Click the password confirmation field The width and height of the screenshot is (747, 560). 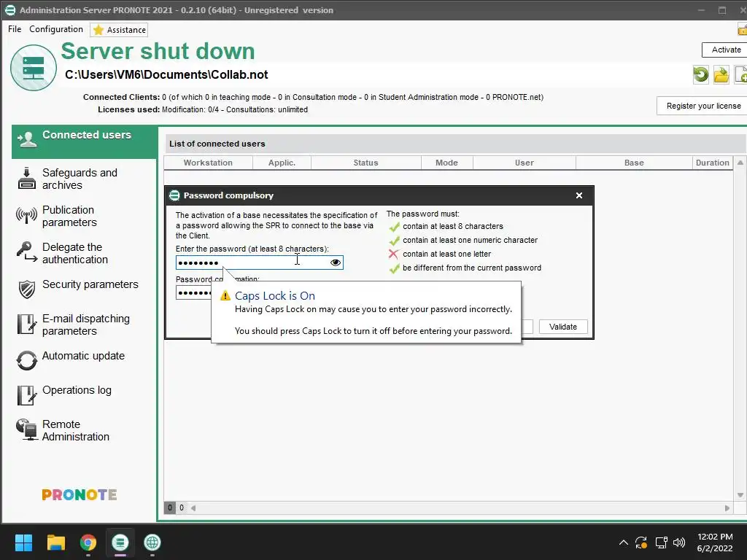tap(193, 292)
